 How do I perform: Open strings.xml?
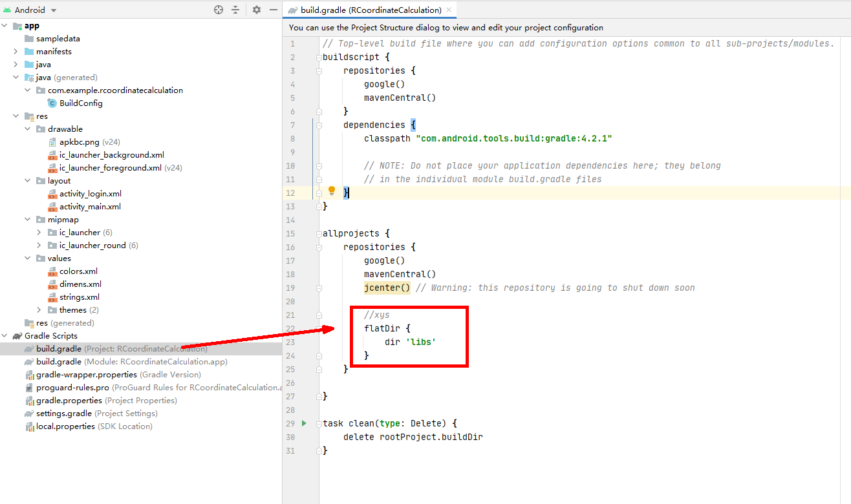pyautogui.click(x=80, y=297)
